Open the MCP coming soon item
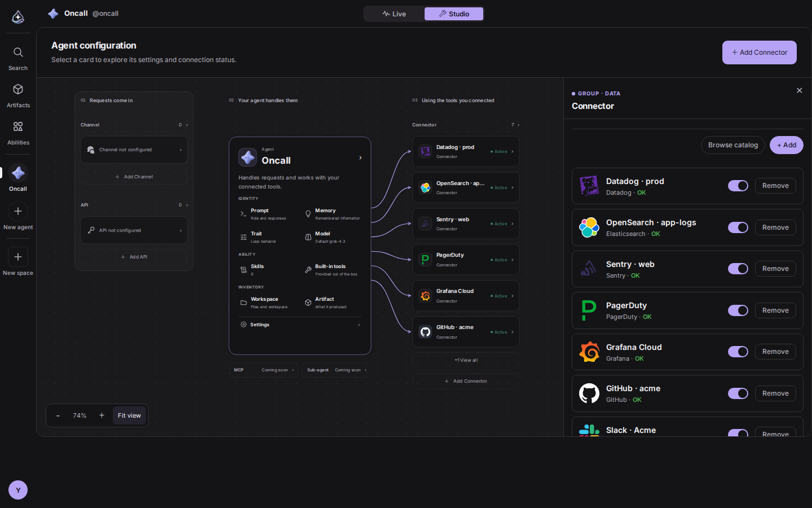 pyautogui.click(x=263, y=370)
